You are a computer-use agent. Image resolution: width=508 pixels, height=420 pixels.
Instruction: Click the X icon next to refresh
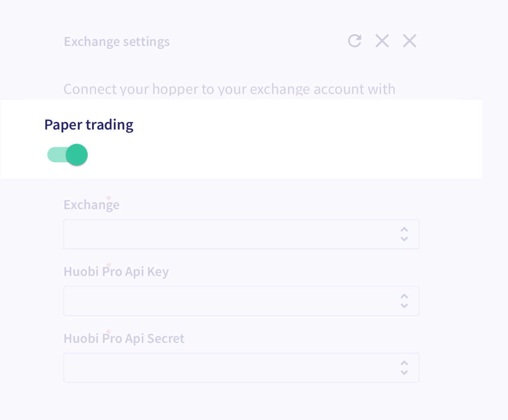382,41
